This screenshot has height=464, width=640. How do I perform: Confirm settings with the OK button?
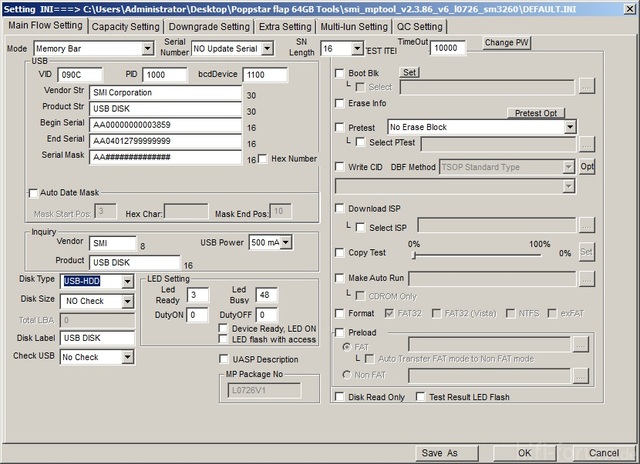click(523, 453)
